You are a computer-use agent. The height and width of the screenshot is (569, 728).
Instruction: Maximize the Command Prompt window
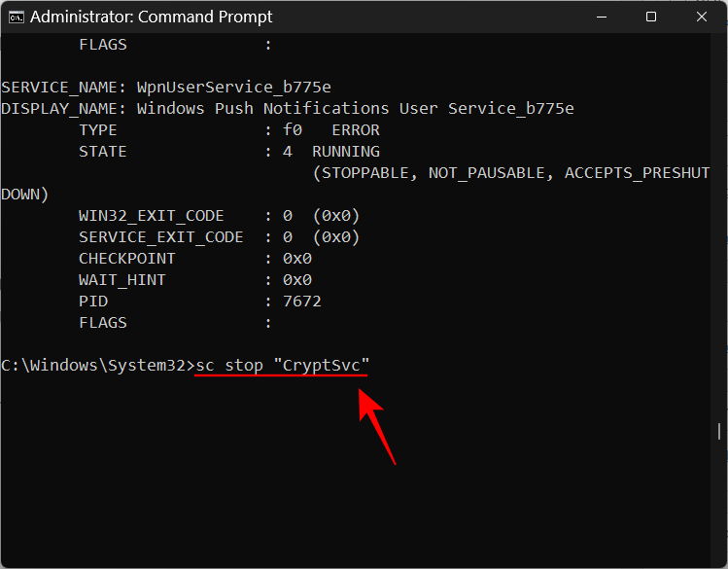[651, 17]
